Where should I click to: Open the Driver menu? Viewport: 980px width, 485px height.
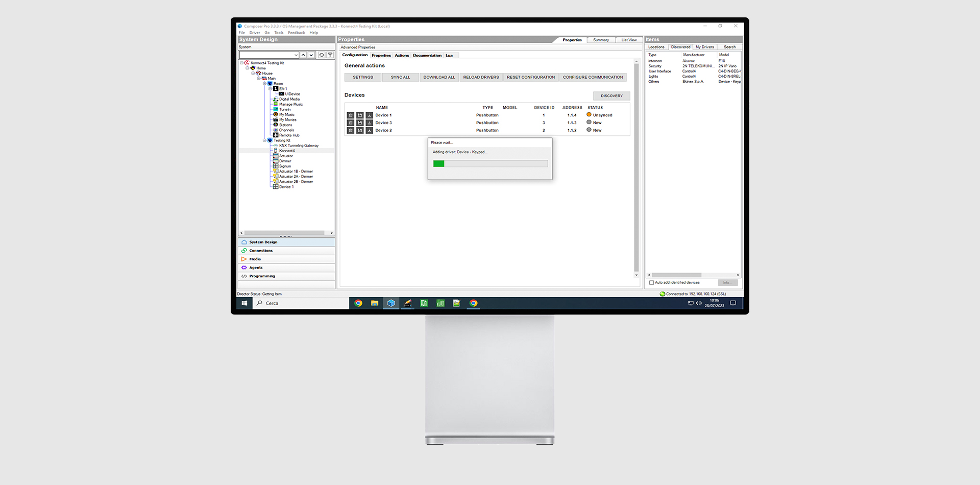pos(255,33)
